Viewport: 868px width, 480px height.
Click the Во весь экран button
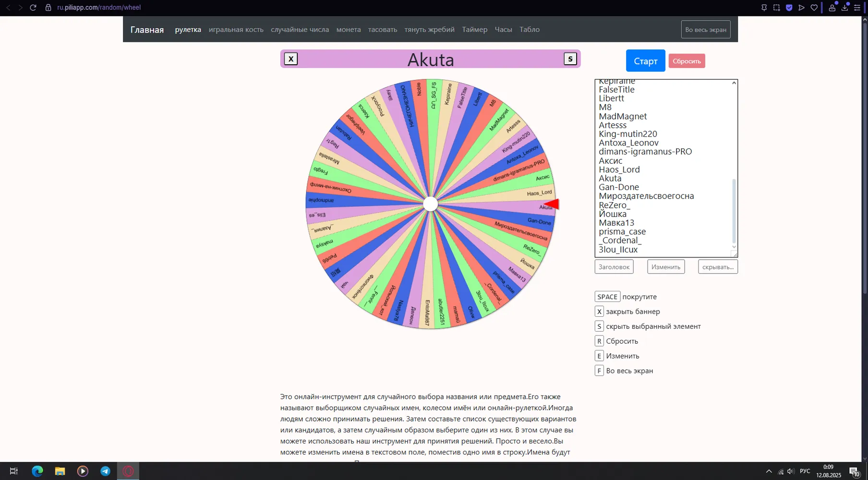[x=706, y=29]
